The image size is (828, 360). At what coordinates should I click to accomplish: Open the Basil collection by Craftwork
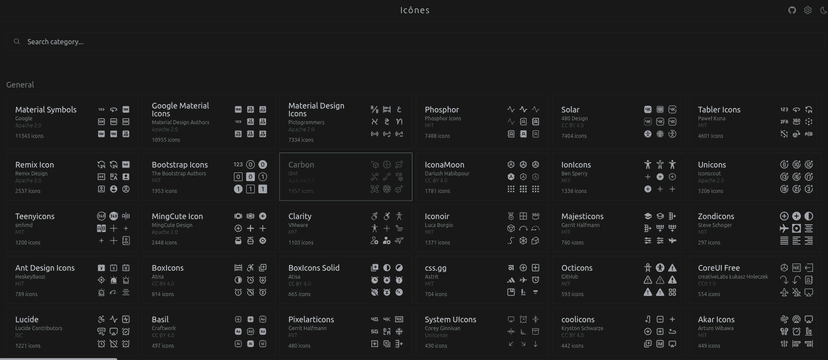[209, 332]
